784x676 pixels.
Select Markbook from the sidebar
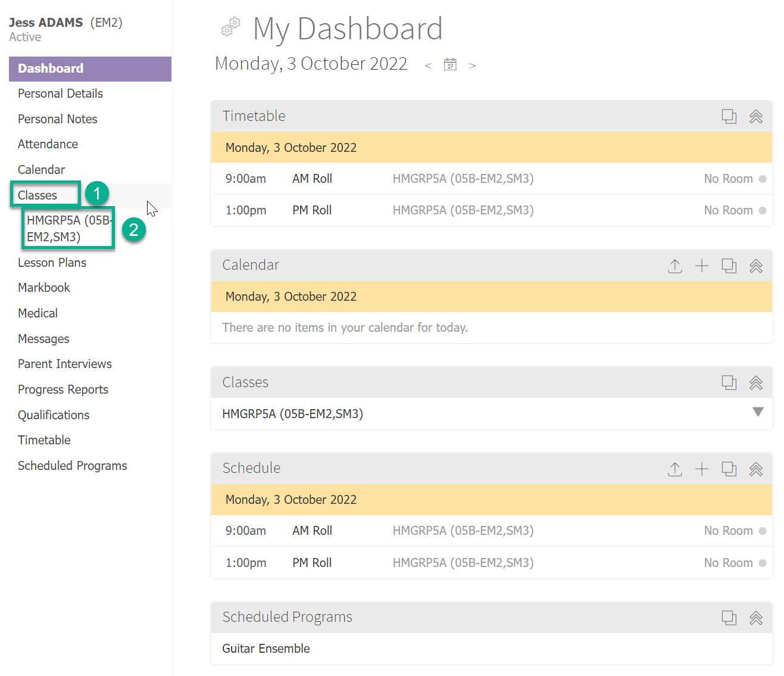coord(43,287)
